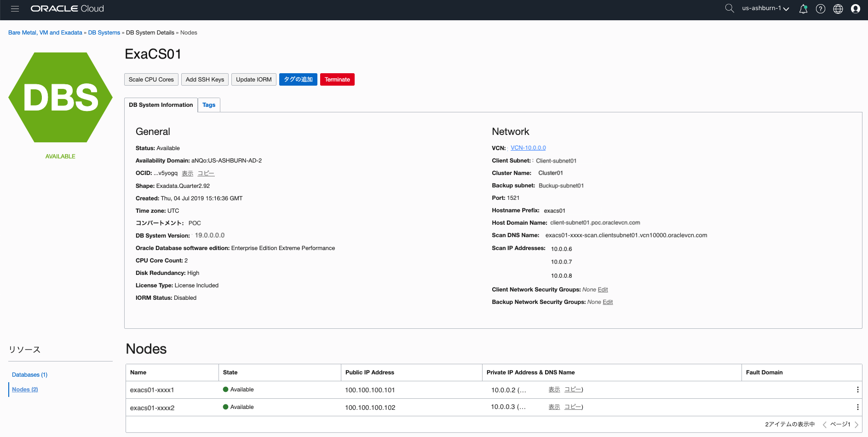Image resolution: width=868 pixels, height=437 pixels.
Task: Select Databases (1) in resources list
Action: (x=29, y=375)
